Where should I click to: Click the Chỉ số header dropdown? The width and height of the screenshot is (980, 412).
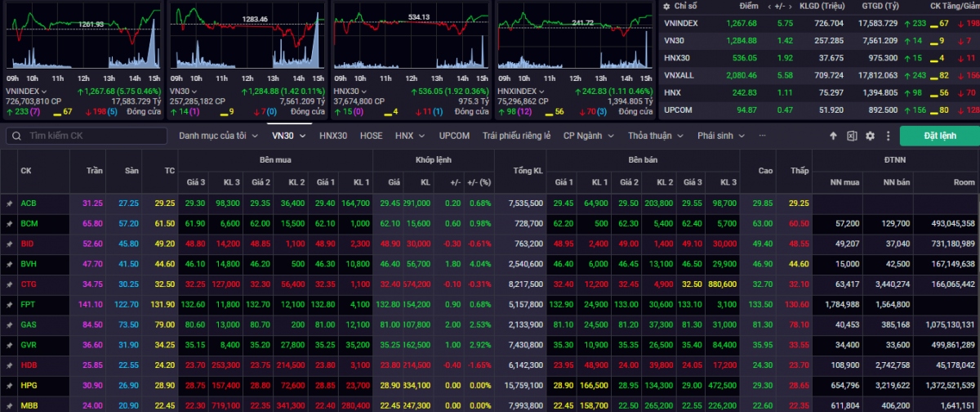point(684,7)
